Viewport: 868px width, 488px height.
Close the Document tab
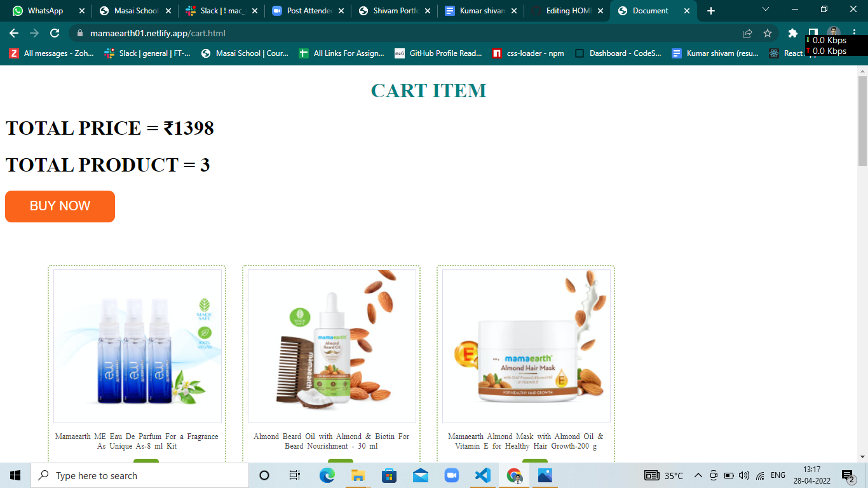click(x=686, y=11)
